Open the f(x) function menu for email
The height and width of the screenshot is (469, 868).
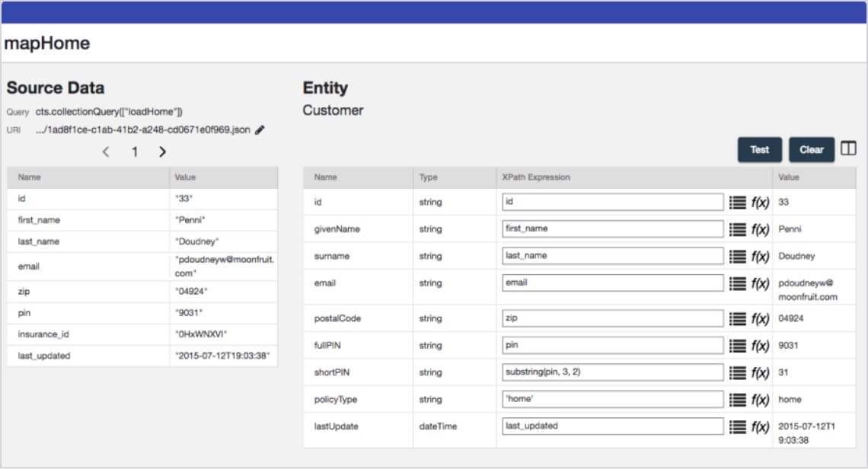tap(760, 283)
